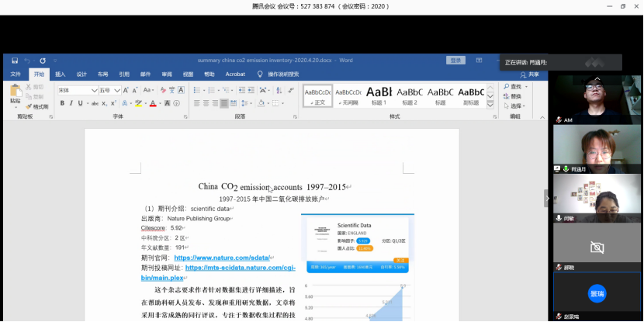The height and width of the screenshot is (322, 644).
Task: Click the camera-off icon in 郝晓's video tile
Action: (x=597, y=248)
